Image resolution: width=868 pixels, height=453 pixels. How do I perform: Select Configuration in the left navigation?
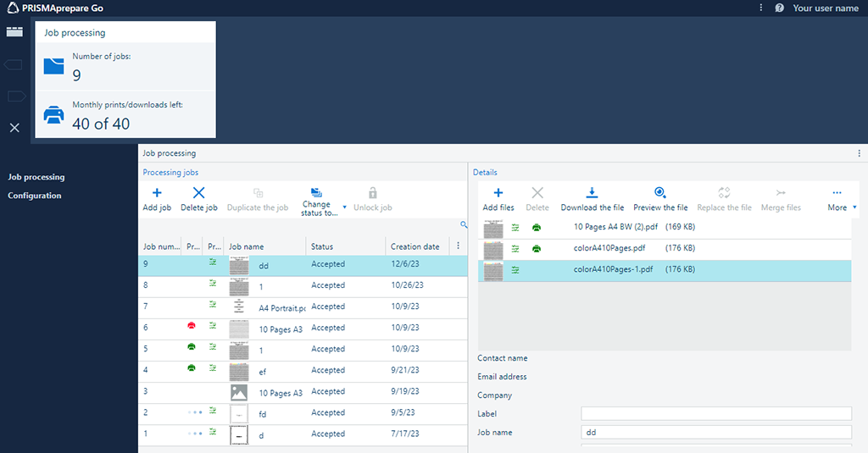34,196
